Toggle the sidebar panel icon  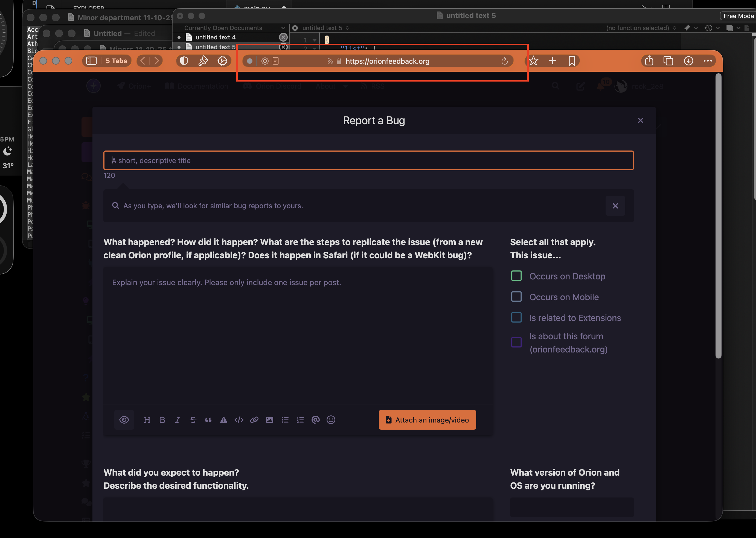pyautogui.click(x=91, y=61)
